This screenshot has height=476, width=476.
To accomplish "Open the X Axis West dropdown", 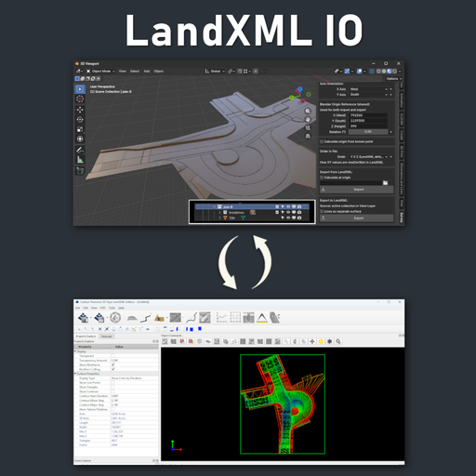I will (369, 89).
